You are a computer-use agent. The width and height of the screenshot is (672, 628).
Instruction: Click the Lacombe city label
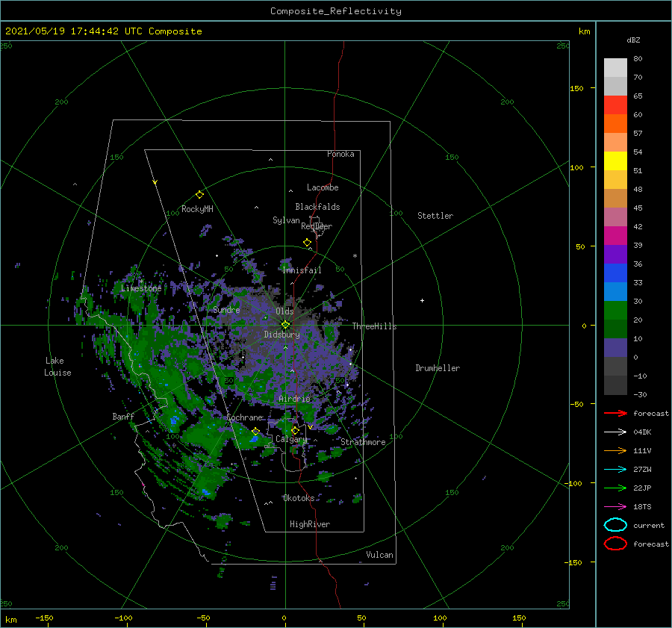323,187
